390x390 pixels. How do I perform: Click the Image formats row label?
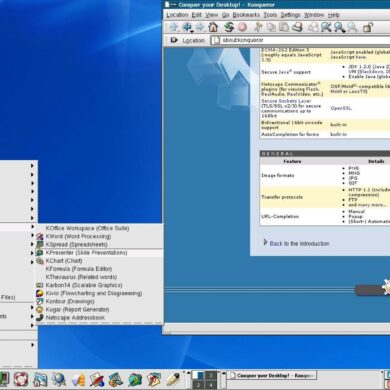point(278,175)
